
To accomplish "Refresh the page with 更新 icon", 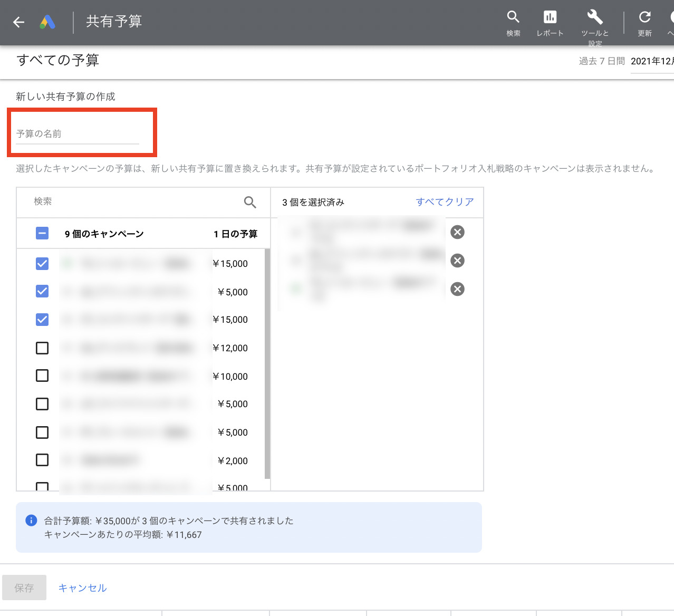I will click(x=644, y=18).
